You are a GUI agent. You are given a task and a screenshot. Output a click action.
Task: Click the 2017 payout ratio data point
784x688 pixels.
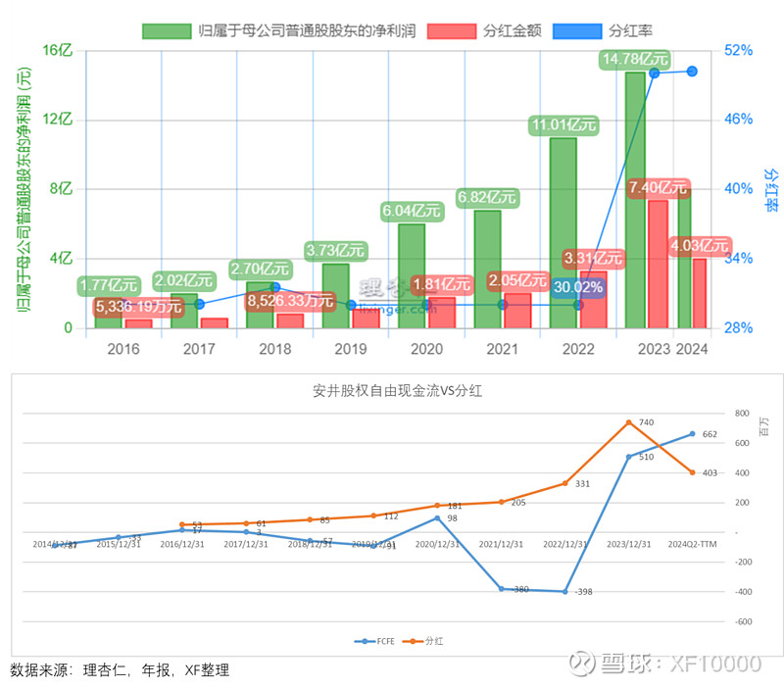199,304
